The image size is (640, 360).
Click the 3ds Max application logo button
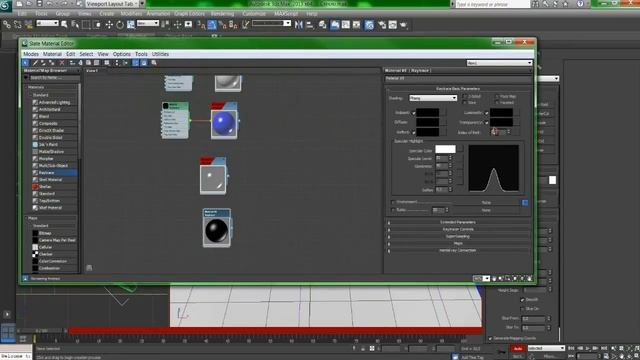coord(6,6)
